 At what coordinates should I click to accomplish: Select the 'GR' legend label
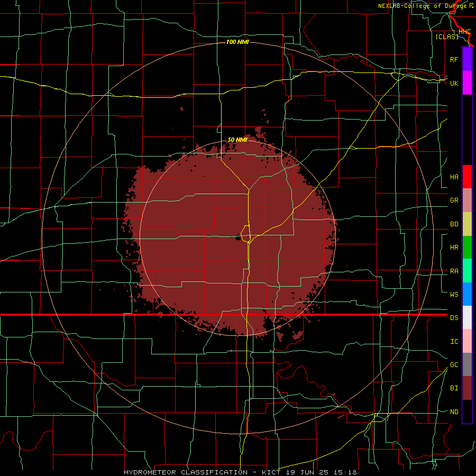[454, 200]
